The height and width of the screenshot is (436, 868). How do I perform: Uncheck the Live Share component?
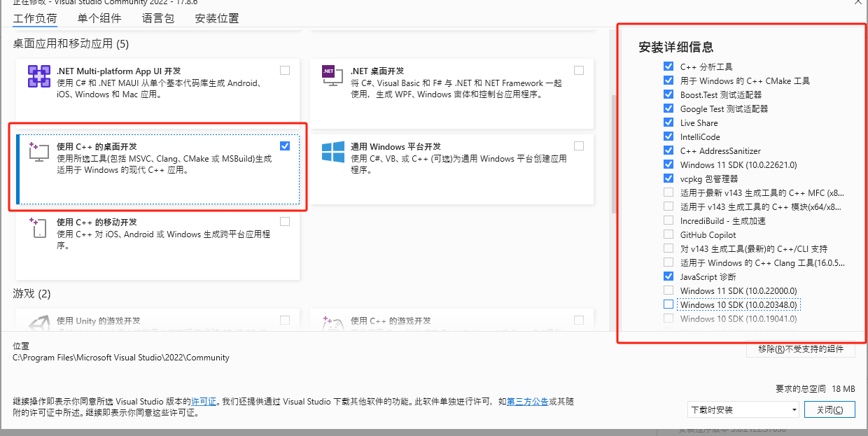pos(668,122)
